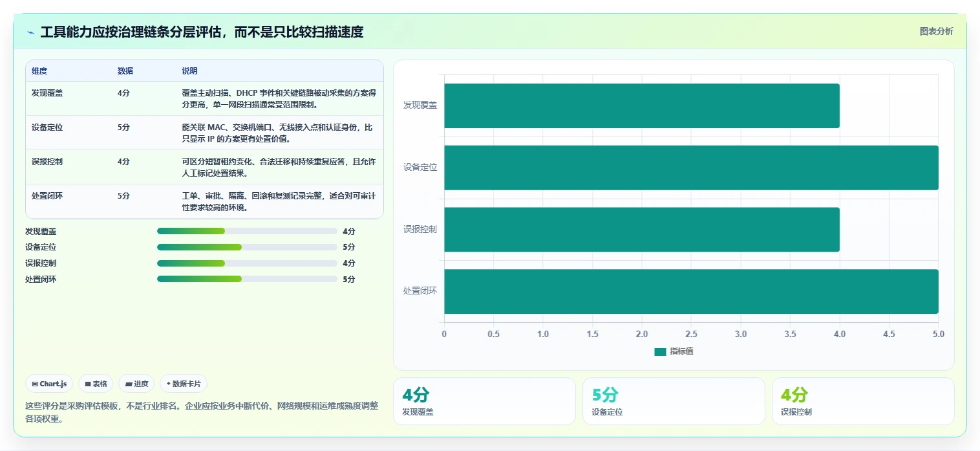Screen dimensions: 980x451
Task: Click the 设备定位 bar in the chart
Action: 691,168
